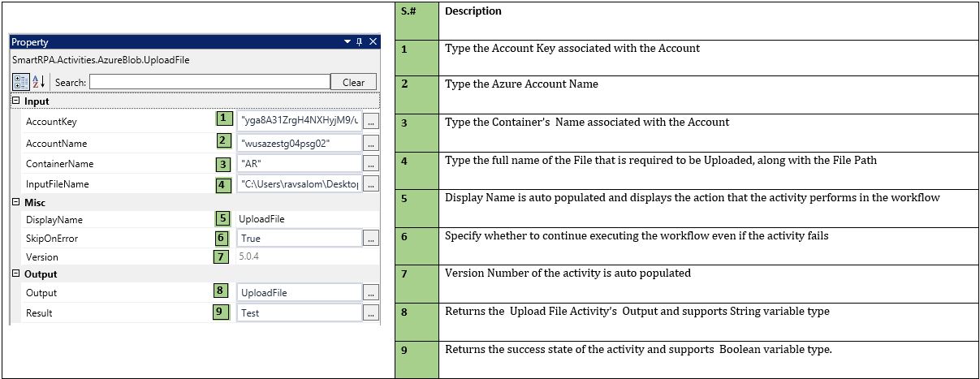The image size is (980, 379).
Task: Click the alphabetical sort A-Z icon
Action: click(38, 82)
